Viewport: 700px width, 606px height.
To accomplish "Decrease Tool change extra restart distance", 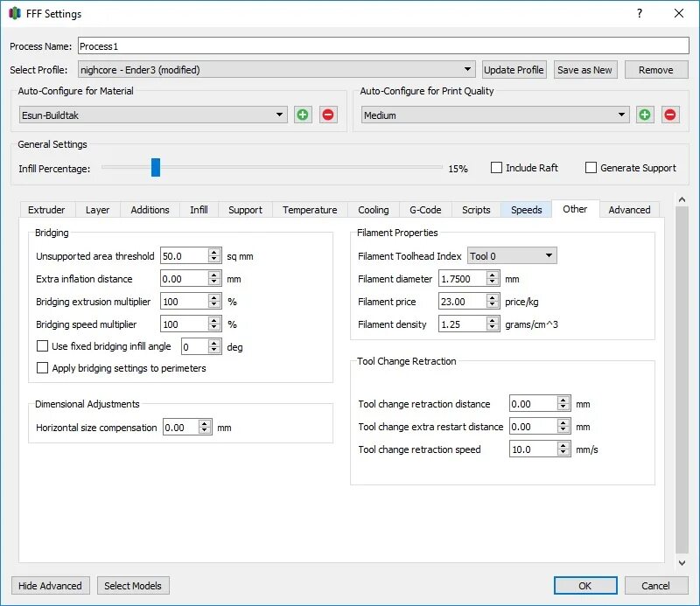I will pyautogui.click(x=563, y=430).
